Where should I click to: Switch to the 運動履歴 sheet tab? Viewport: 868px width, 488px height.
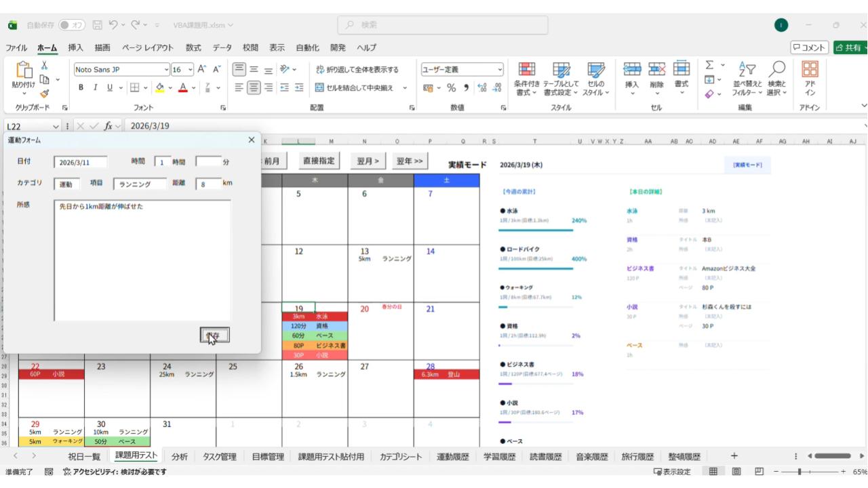(452, 456)
